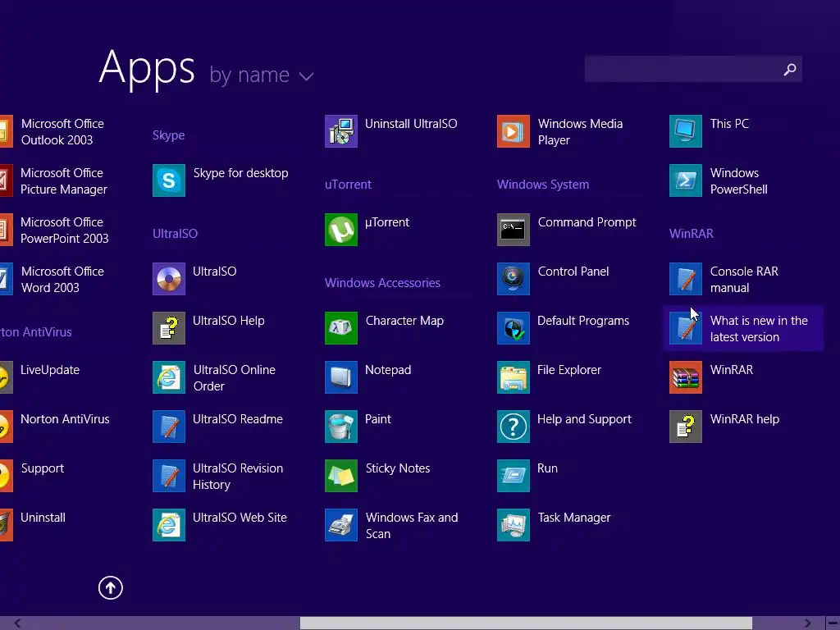
Task: Open What is new in the latest version
Action: pos(743,328)
